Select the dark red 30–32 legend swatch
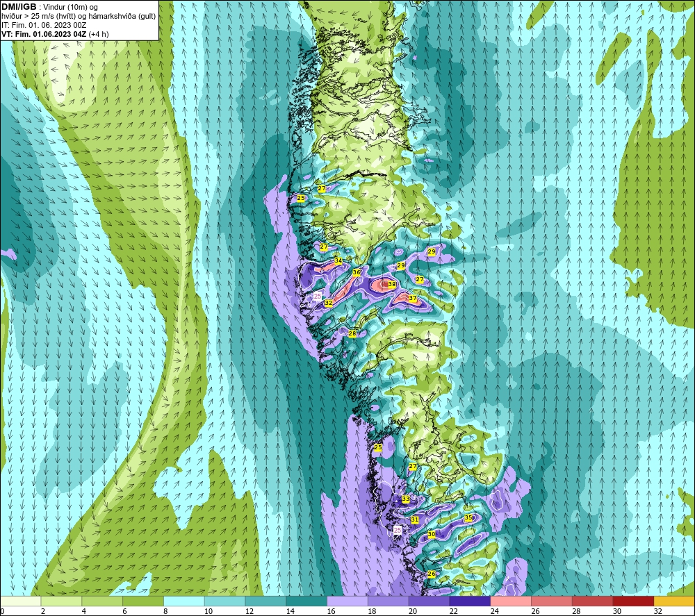 [633, 601]
